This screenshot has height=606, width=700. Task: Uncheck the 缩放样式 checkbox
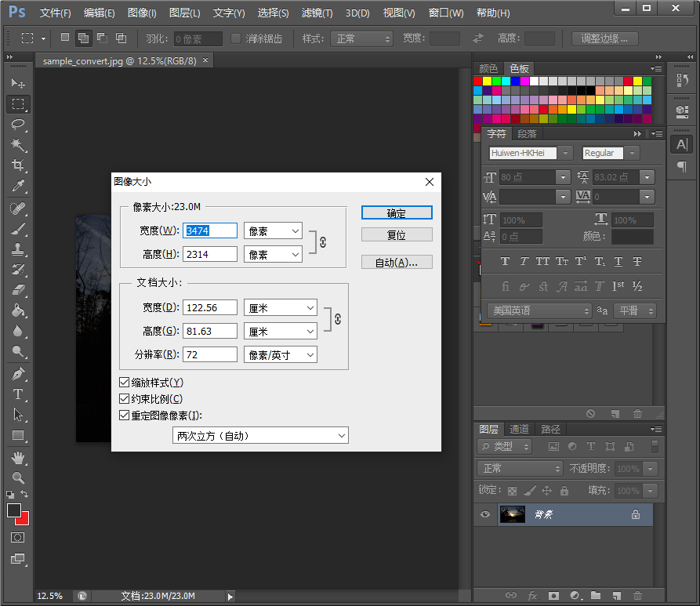coord(124,383)
